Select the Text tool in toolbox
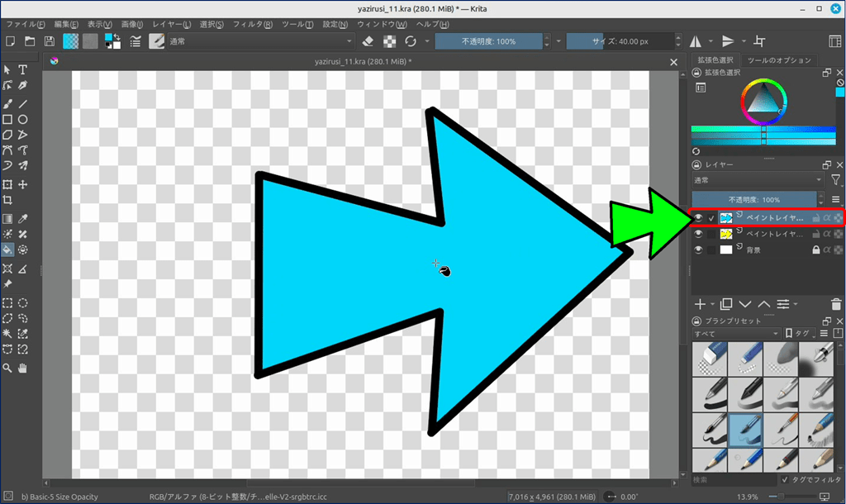The height and width of the screenshot is (504, 846). [23, 70]
